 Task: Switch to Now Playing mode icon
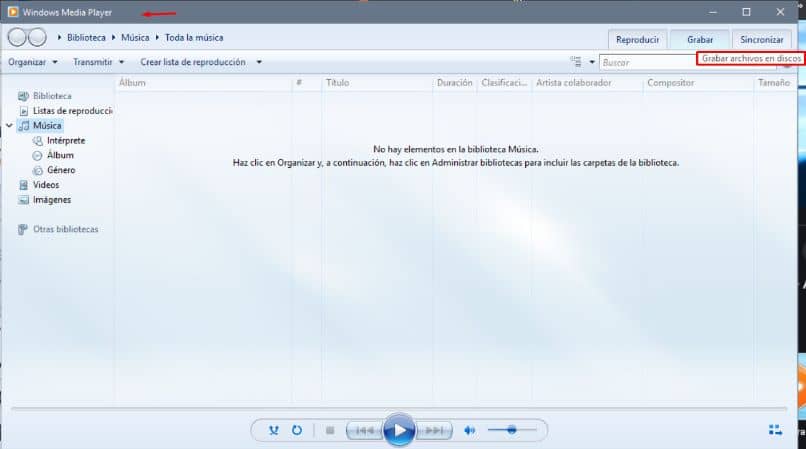click(x=775, y=429)
